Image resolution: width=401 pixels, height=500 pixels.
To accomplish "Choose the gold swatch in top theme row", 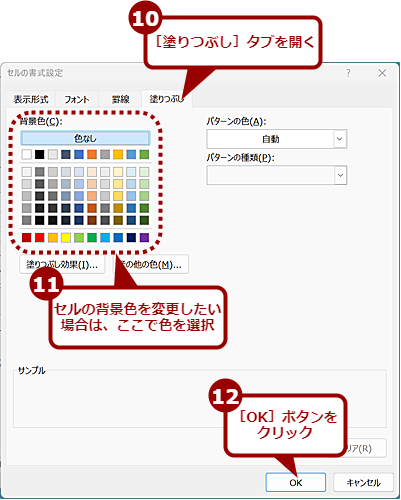I will coord(118,154).
